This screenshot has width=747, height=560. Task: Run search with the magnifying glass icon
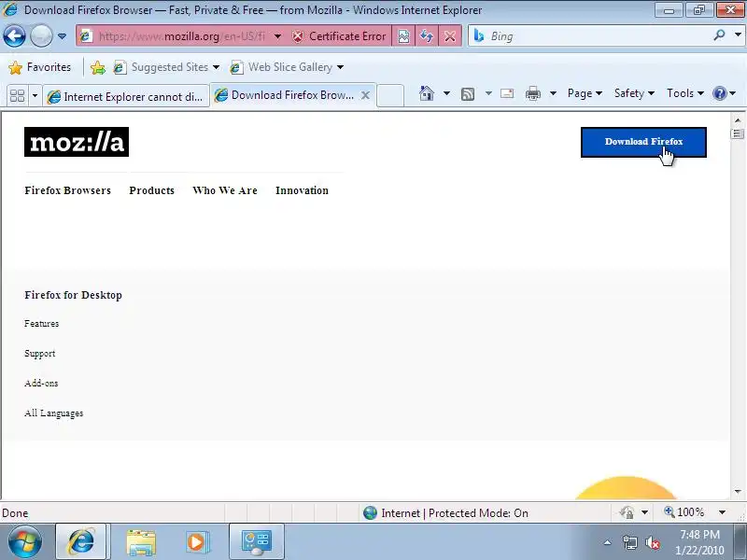(719, 35)
